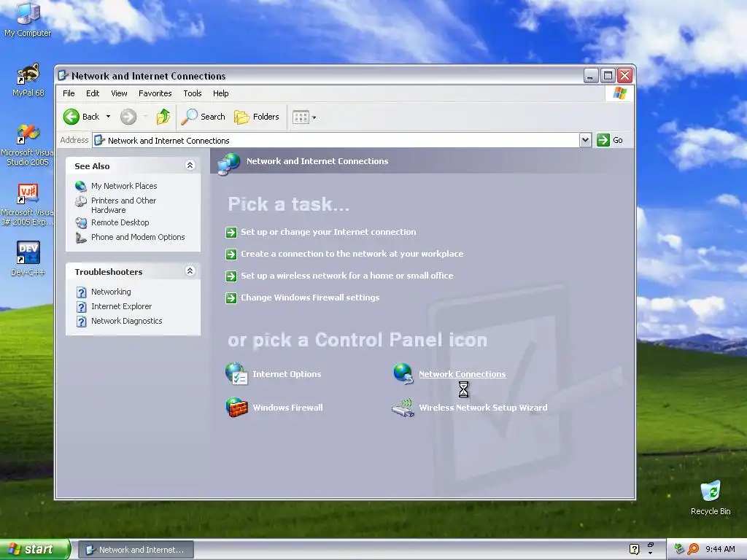This screenshot has width=747, height=560.
Task: Click the network computers system tray icon
Action: coord(679,549)
